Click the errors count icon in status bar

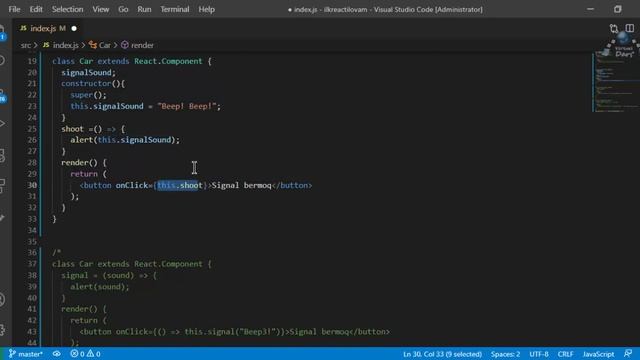pyautogui.click(x=77, y=354)
